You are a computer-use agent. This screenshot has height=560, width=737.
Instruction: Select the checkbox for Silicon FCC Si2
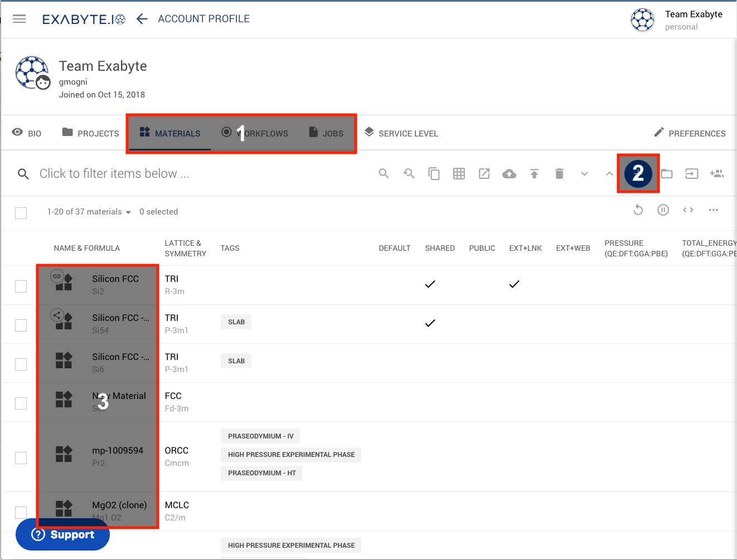tap(21, 286)
